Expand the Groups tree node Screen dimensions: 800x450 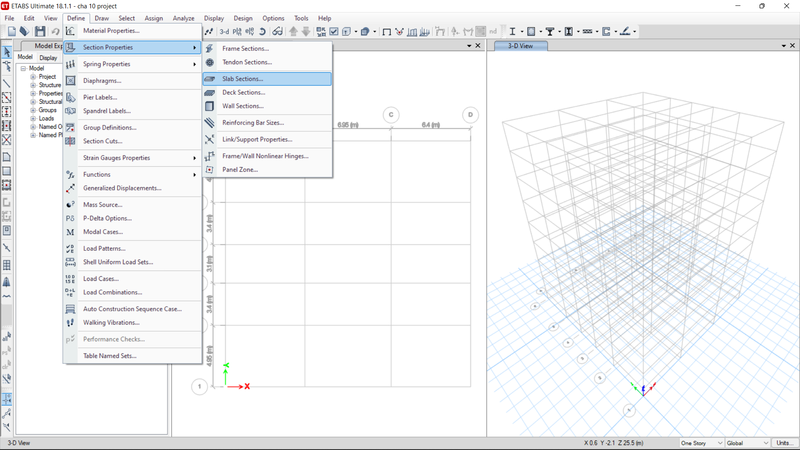point(33,110)
